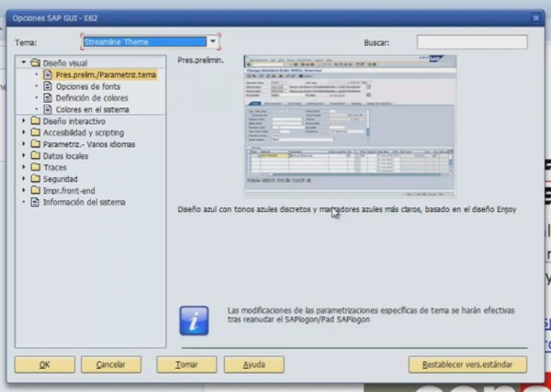Click the Diseño azul description text

347,209
